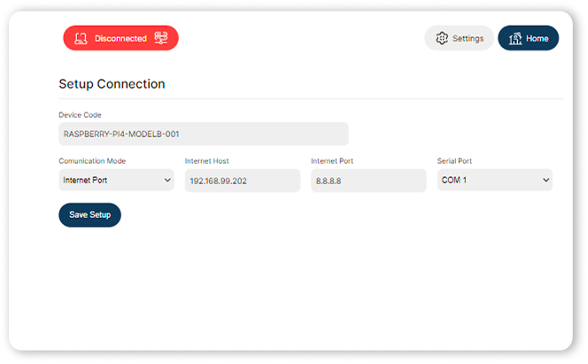Open the Settings page

click(459, 38)
